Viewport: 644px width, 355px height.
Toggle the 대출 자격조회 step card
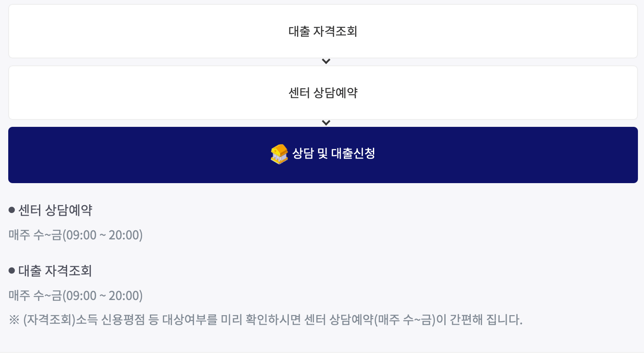click(322, 31)
